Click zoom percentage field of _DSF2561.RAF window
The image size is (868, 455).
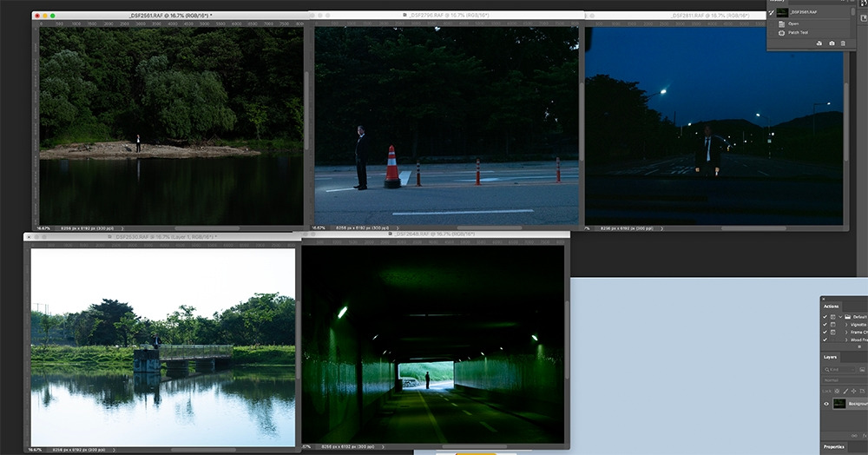(x=43, y=228)
